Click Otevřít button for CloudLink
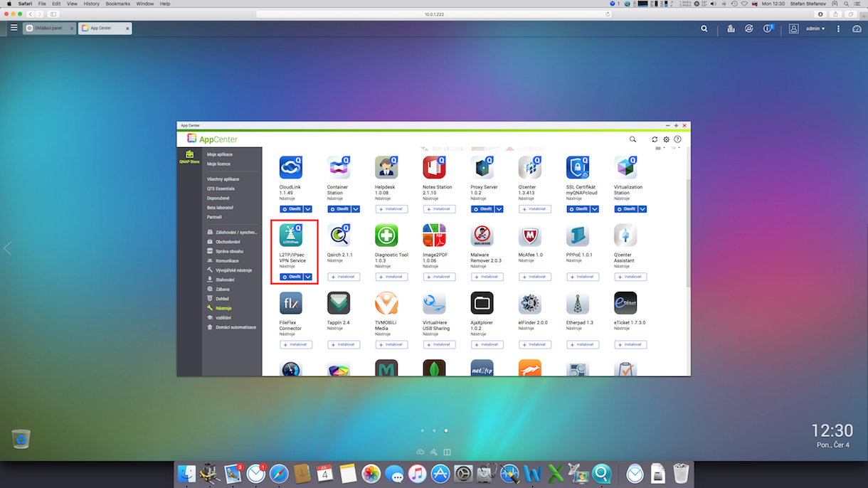The height and width of the screenshot is (488, 868). [291, 209]
